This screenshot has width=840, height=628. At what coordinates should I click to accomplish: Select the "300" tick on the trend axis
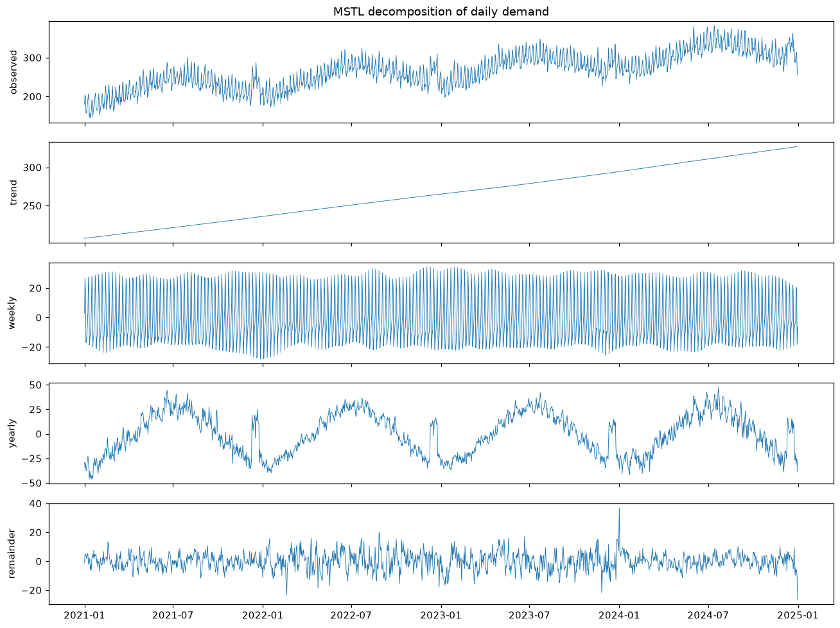tap(33, 168)
